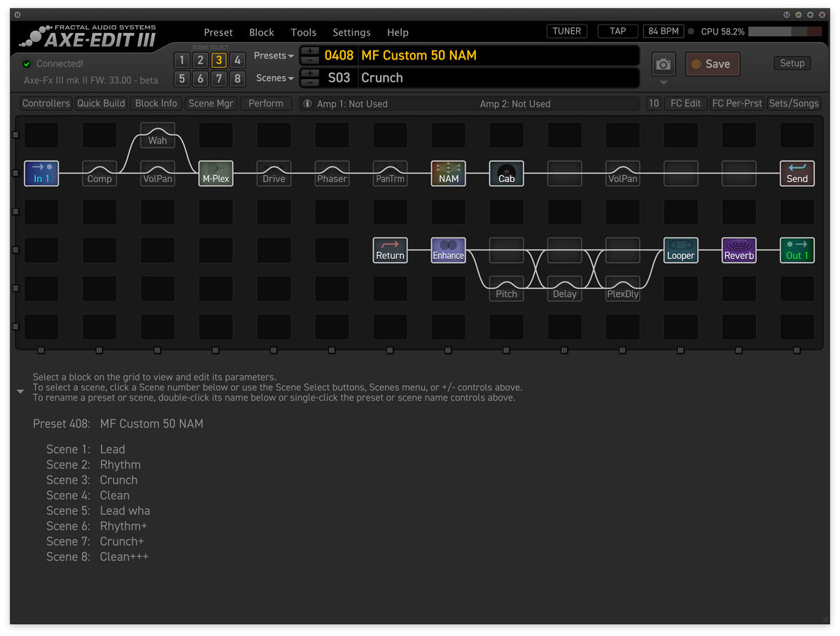Image resolution: width=840 pixels, height=636 pixels.
Task: Open the Tools menu
Action: click(304, 32)
